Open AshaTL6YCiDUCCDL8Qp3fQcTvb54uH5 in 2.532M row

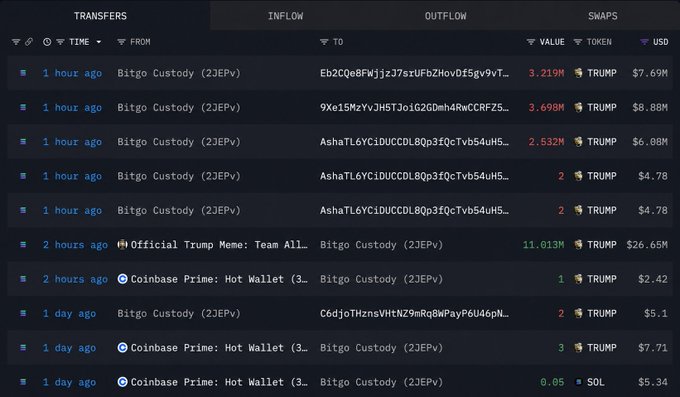[x=414, y=141]
